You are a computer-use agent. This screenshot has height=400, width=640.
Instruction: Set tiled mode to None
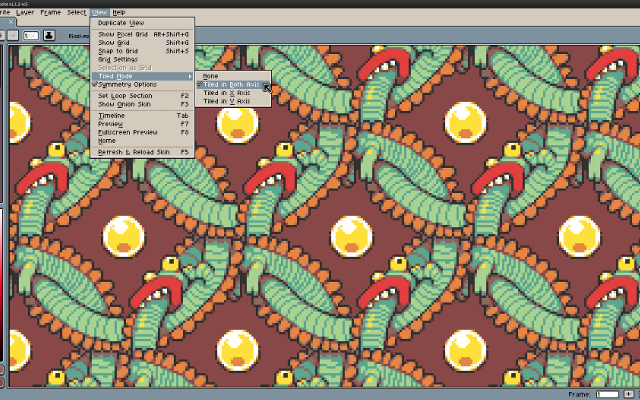coord(233,76)
